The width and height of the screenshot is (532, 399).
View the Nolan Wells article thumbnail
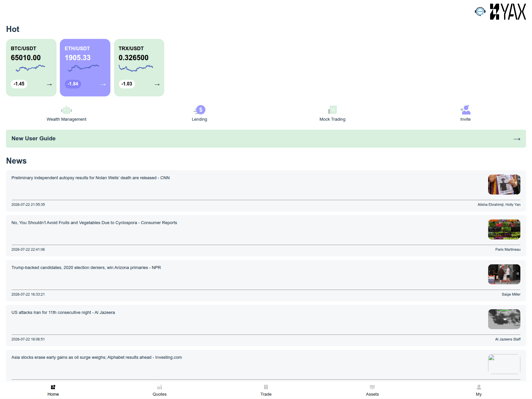[x=504, y=185]
